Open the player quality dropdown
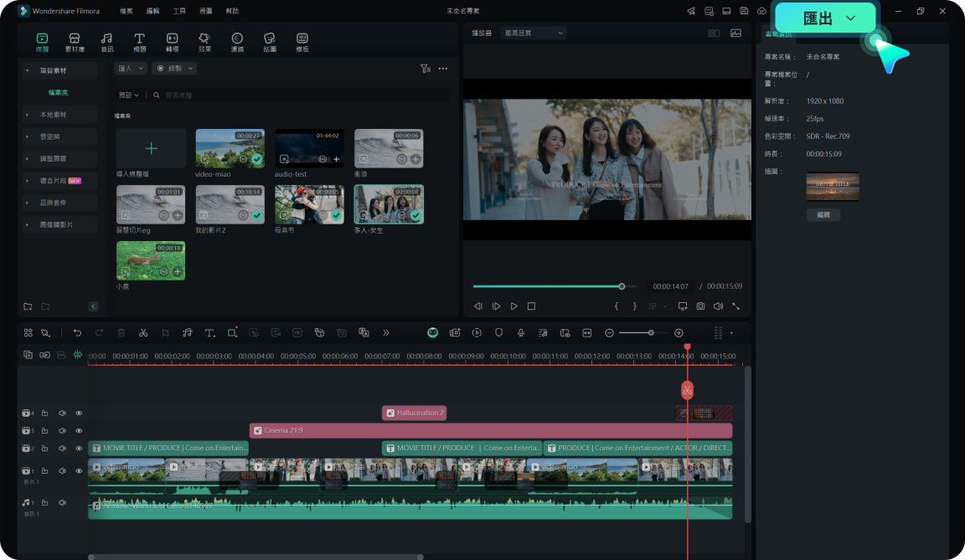The image size is (965, 560). (x=533, y=33)
